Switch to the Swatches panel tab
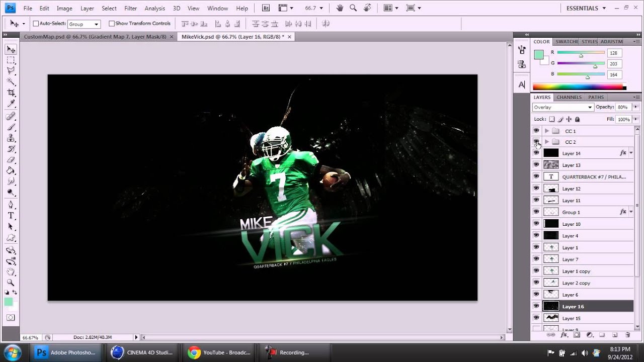The image size is (644, 362). click(x=567, y=42)
